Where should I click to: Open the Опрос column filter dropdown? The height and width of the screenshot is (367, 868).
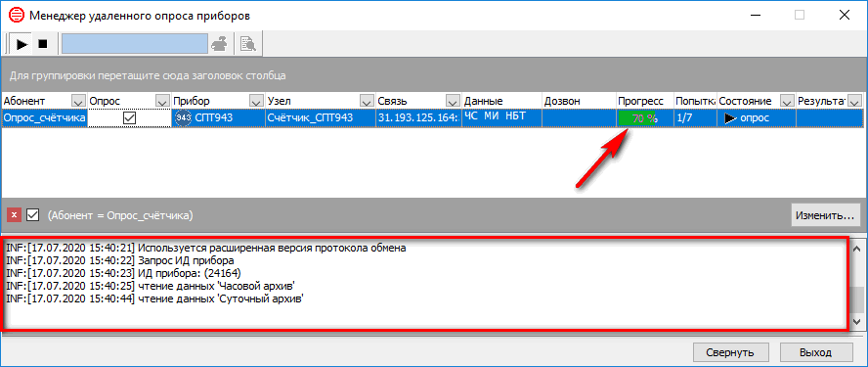[x=162, y=101]
